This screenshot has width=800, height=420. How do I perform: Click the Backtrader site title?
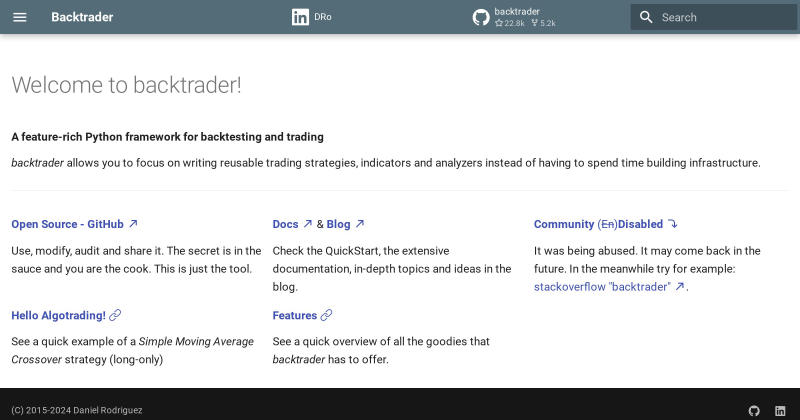pos(82,17)
